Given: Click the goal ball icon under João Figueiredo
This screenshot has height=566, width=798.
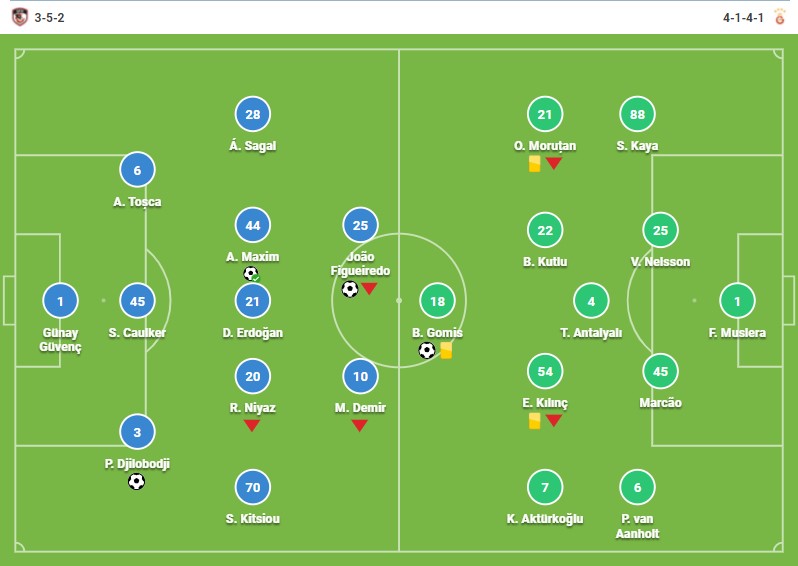Looking at the screenshot, I should point(350,289).
